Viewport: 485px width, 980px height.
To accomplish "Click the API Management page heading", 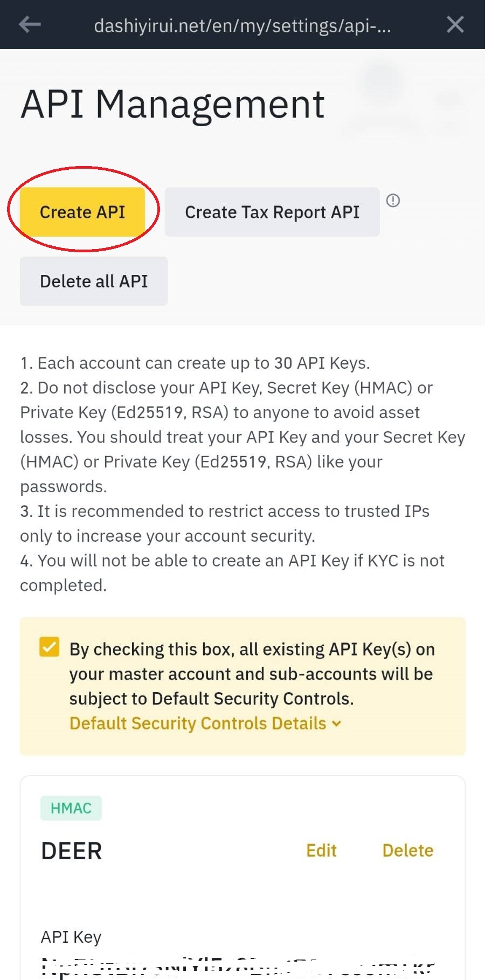I will point(172,104).
